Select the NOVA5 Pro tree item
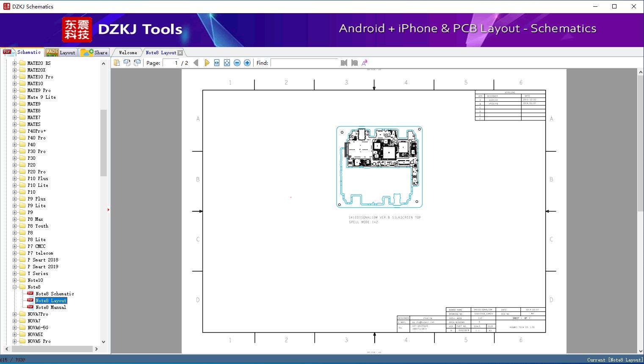 tap(39, 341)
